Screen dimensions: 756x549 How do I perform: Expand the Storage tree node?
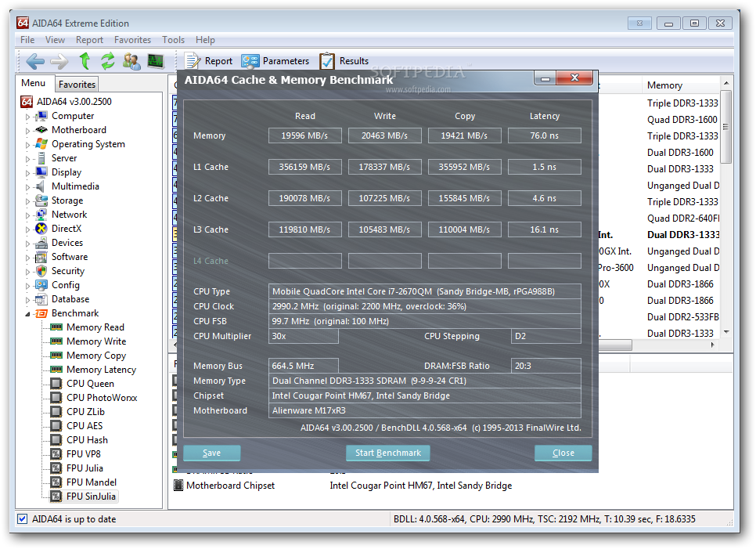click(27, 201)
